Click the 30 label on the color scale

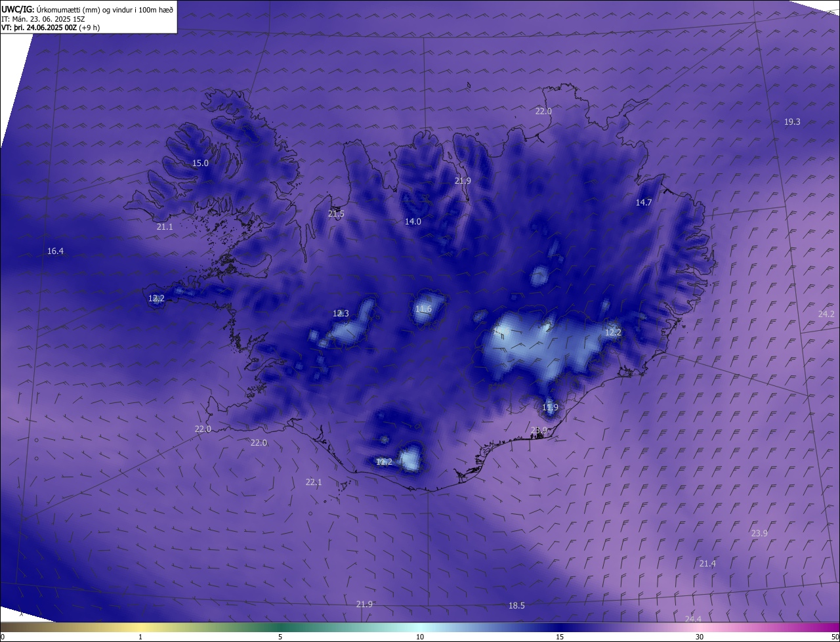[700, 637]
